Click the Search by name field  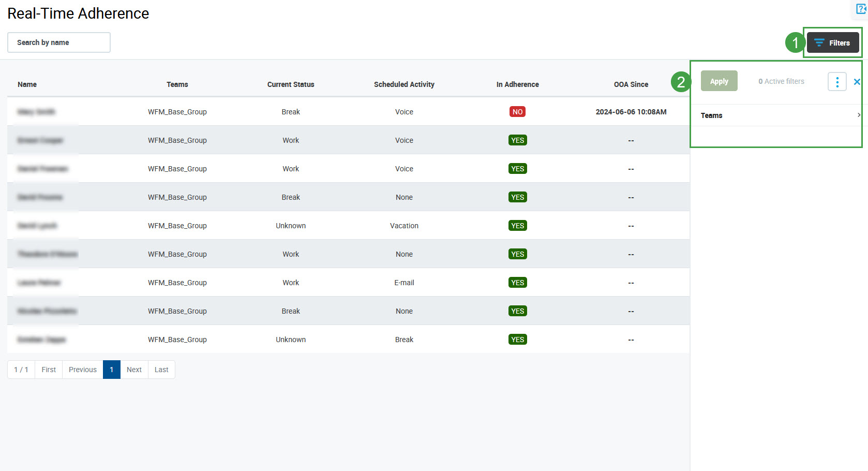[x=59, y=42]
